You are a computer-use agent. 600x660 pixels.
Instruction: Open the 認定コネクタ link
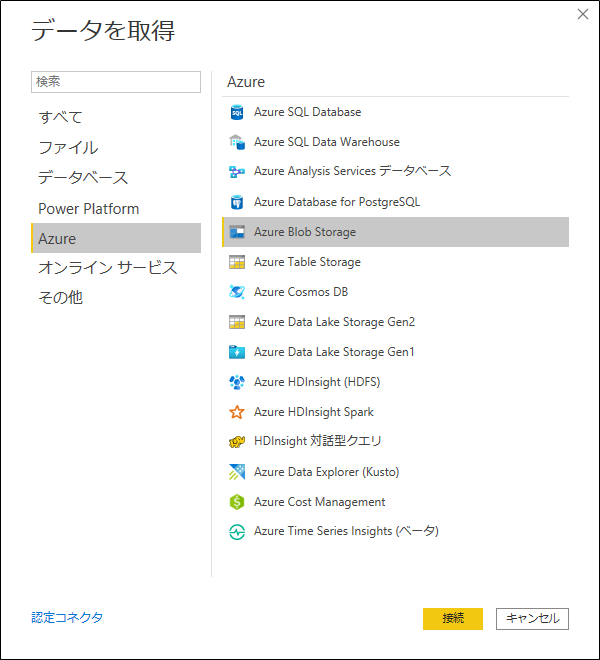(x=67, y=617)
